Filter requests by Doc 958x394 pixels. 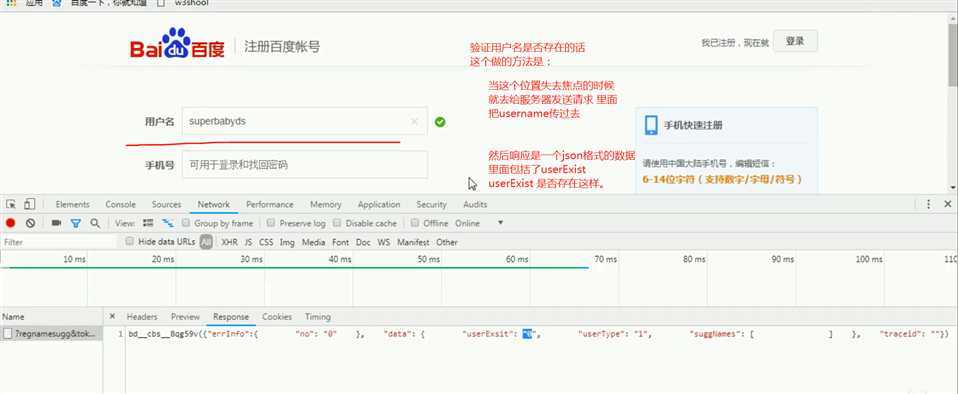tap(363, 242)
